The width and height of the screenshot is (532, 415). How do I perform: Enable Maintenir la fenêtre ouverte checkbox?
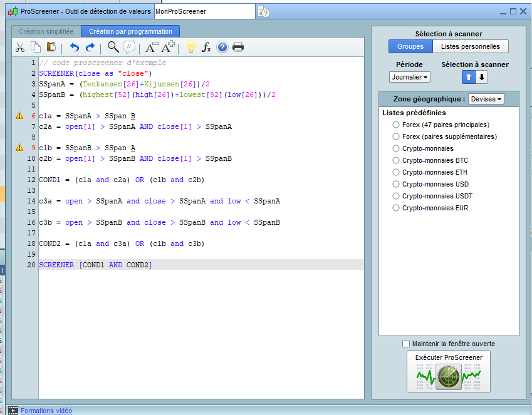[x=406, y=344]
